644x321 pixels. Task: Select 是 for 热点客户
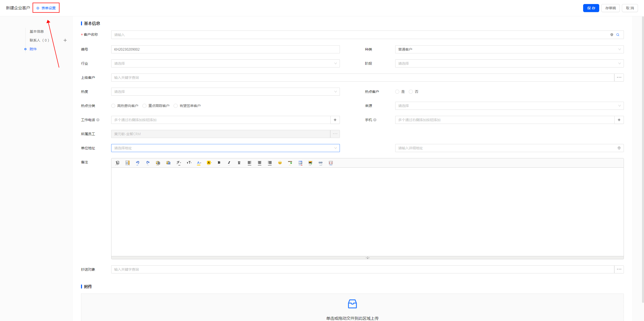pos(397,92)
